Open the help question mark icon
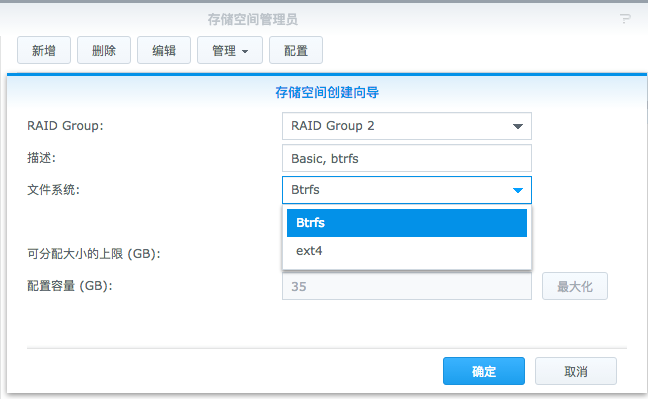Image resolution: width=648 pixels, height=399 pixels. 625,19
